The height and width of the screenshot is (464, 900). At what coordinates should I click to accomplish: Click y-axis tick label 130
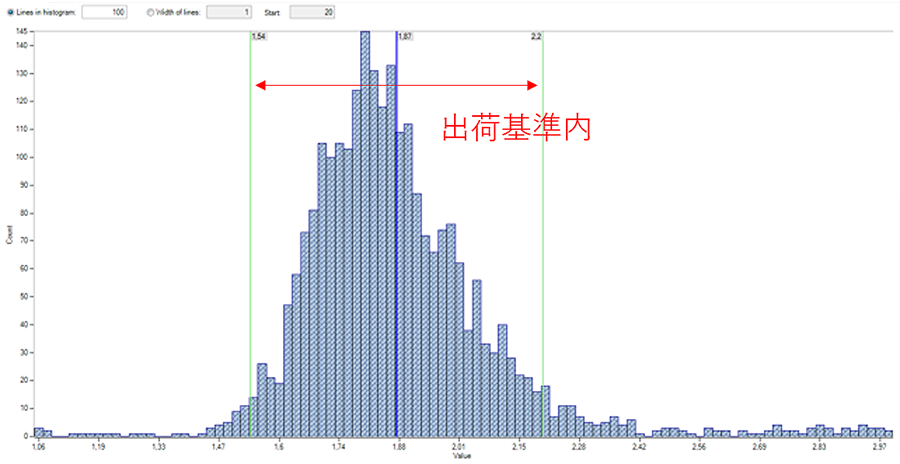point(22,74)
